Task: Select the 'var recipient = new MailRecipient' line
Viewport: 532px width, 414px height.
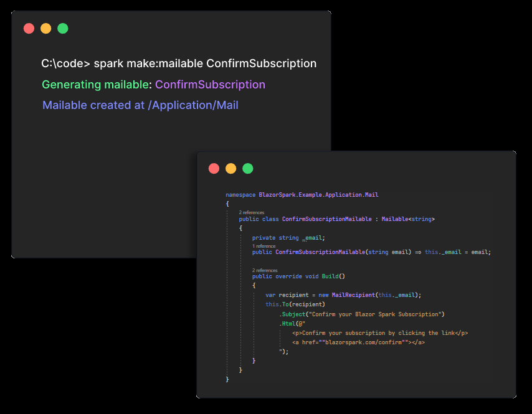Action: [x=343, y=295]
